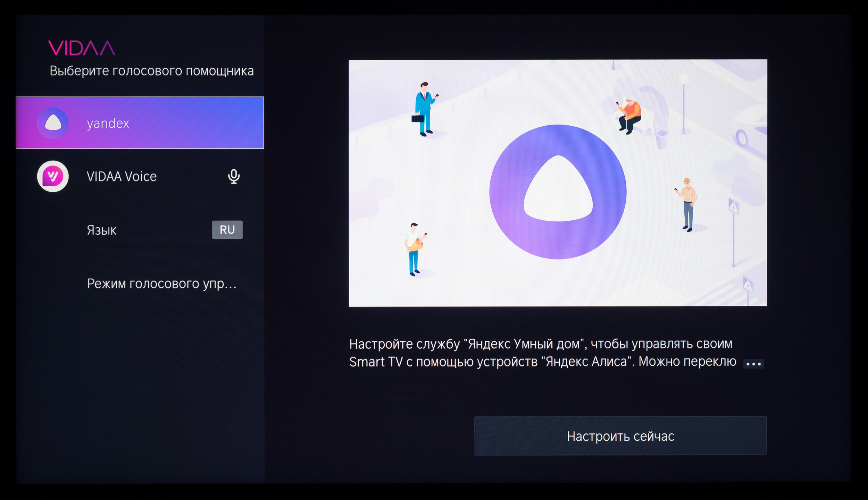Open Режим голосового упр… option
Image resolution: width=868 pixels, height=500 pixels.
click(x=140, y=283)
